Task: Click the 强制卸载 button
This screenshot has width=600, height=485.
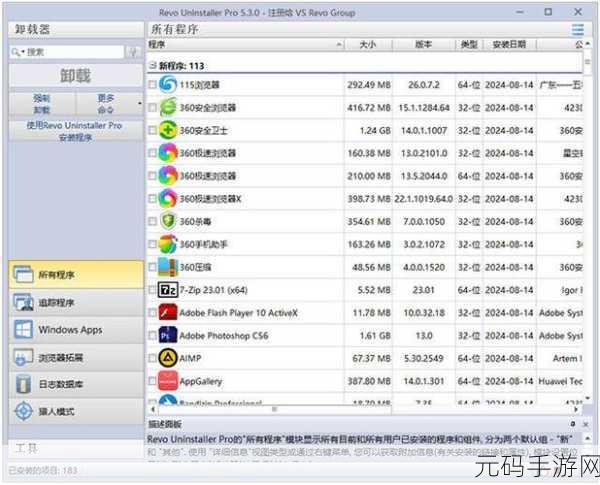Action: (x=42, y=104)
